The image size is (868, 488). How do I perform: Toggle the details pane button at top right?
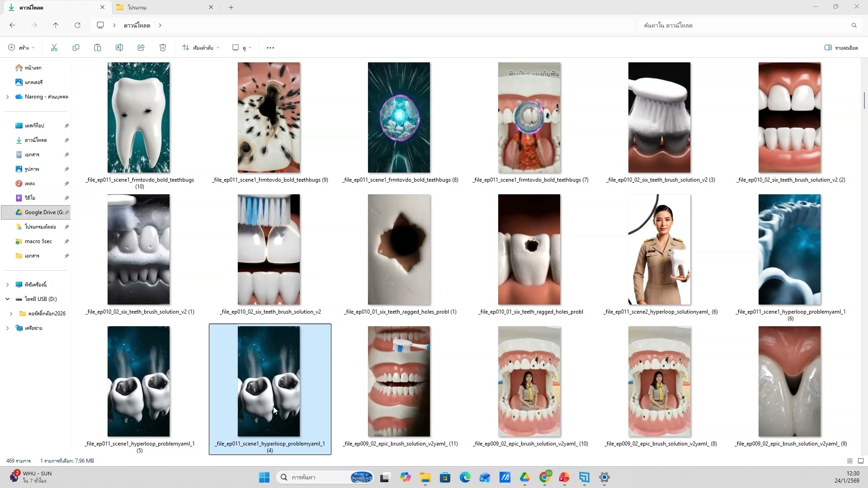coord(841,47)
